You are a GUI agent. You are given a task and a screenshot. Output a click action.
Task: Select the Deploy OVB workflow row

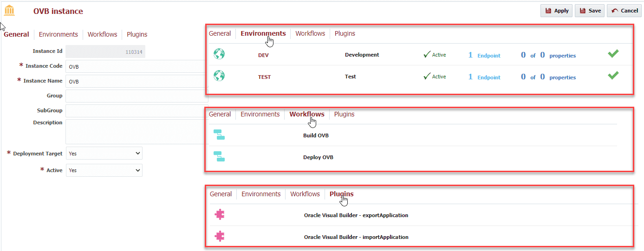pos(413,157)
